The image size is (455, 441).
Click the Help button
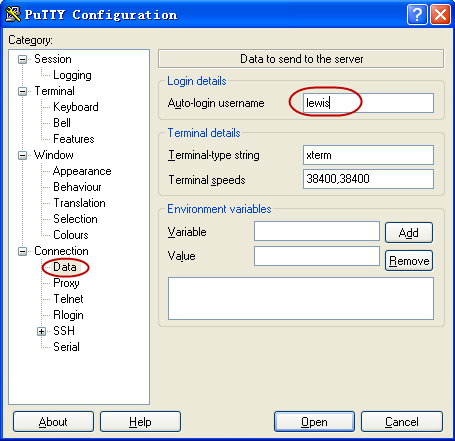[140, 422]
